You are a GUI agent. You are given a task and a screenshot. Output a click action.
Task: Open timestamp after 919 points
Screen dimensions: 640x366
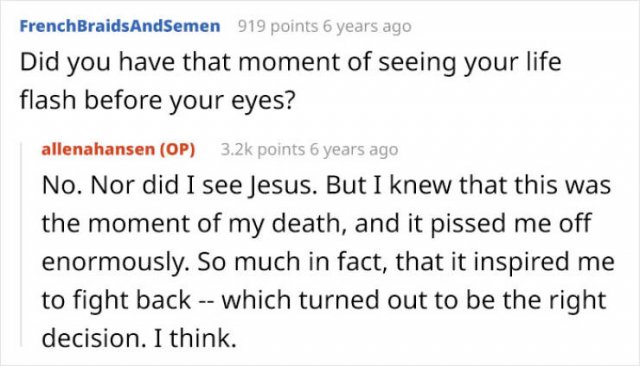tap(367, 27)
